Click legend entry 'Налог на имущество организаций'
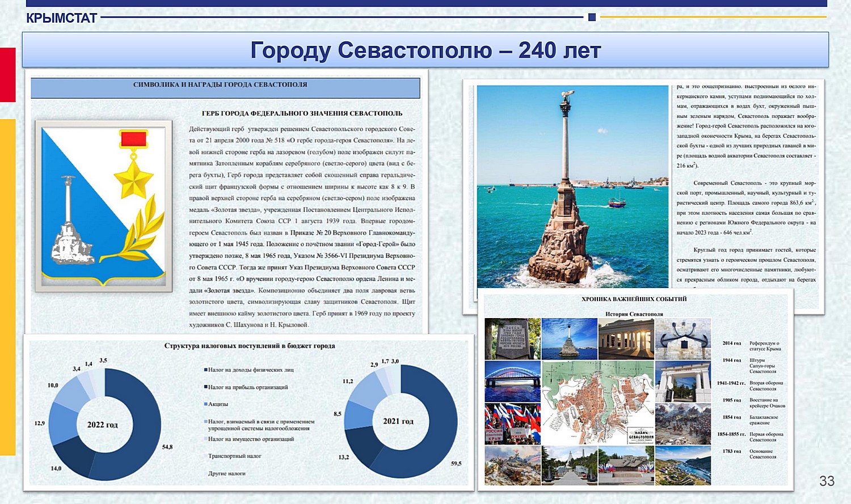 coord(251,439)
